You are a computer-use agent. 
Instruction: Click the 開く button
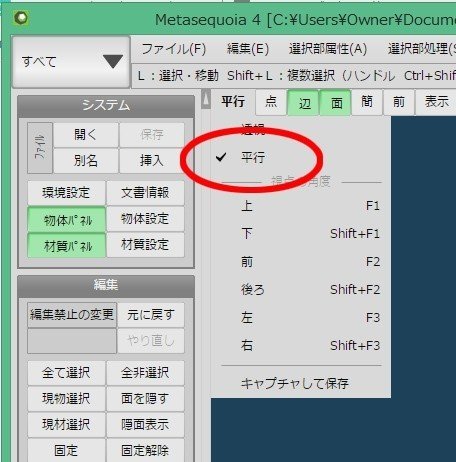tap(86, 135)
